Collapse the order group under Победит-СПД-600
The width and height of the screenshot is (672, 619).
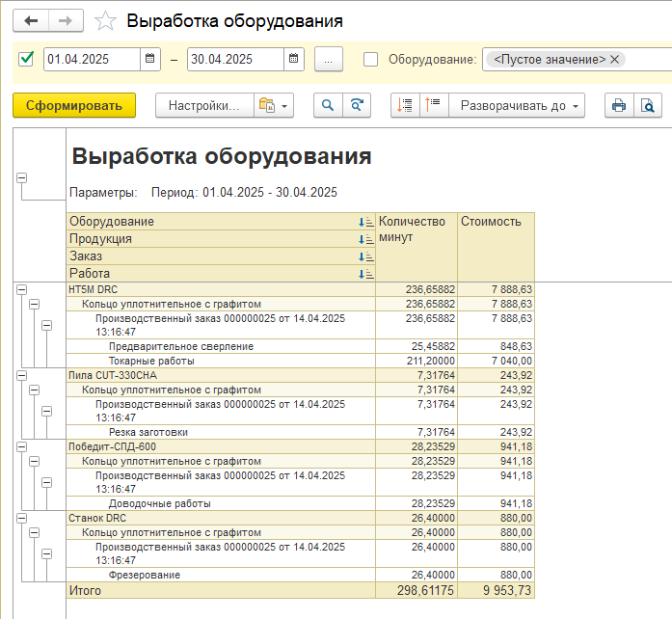coord(46,483)
